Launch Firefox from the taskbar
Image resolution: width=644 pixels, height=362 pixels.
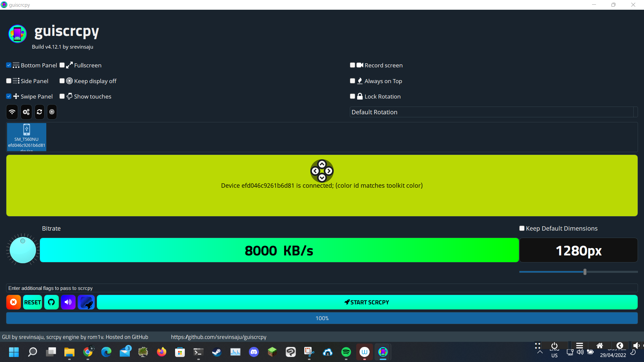pos(162,352)
